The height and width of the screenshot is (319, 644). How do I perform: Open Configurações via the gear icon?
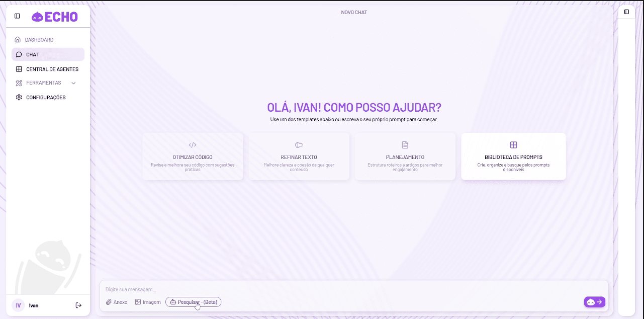click(x=19, y=97)
